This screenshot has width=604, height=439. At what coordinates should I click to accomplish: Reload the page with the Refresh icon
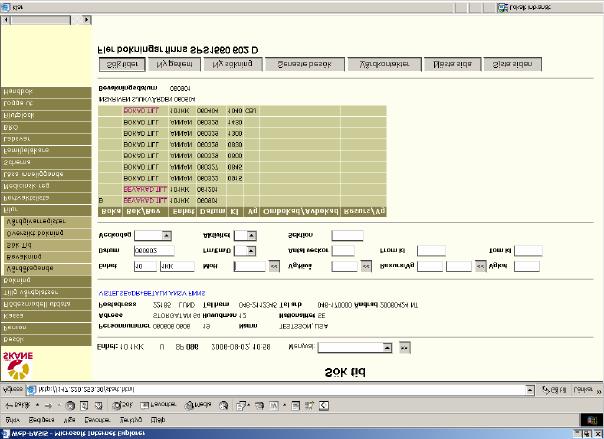[x=84, y=405]
